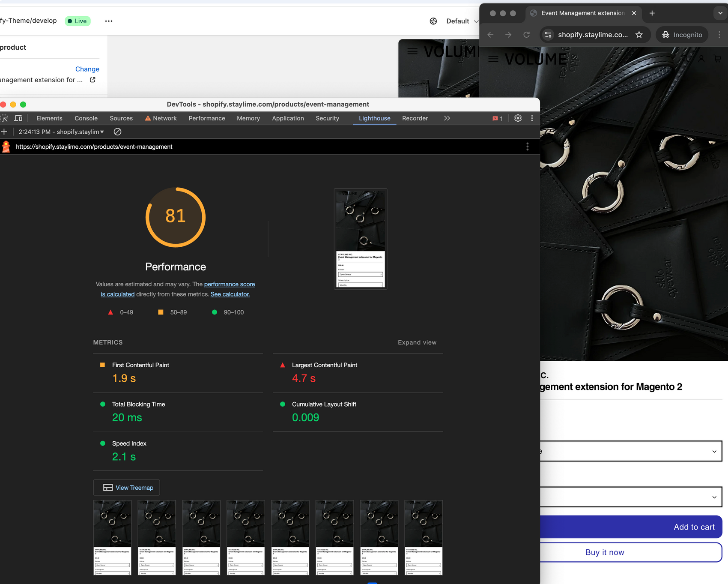
Task: Show more DevTools tabs via double chevron
Action: [x=447, y=118]
